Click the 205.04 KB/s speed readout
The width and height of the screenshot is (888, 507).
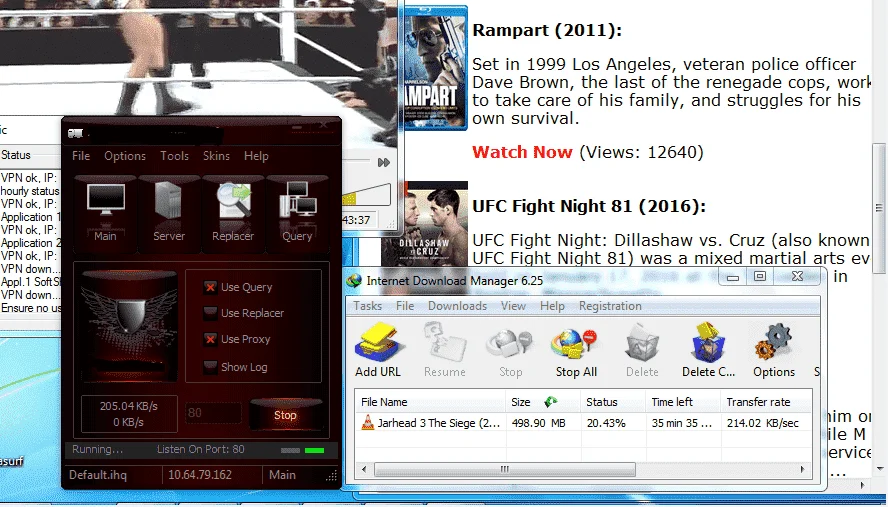pyautogui.click(x=129, y=406)
